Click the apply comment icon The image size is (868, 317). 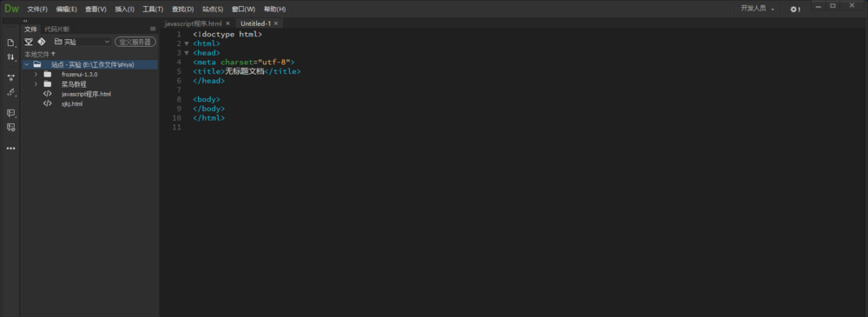pyautogui.click(x=10, y=113)
